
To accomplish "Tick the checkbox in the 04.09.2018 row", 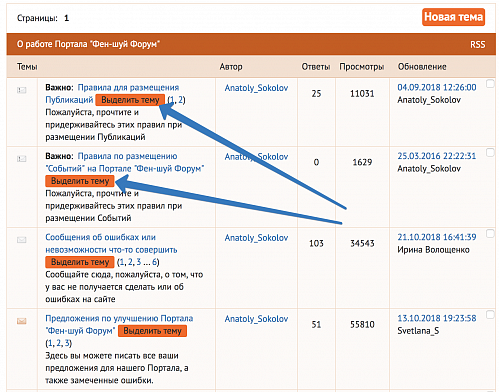I will tap(490, 84).
